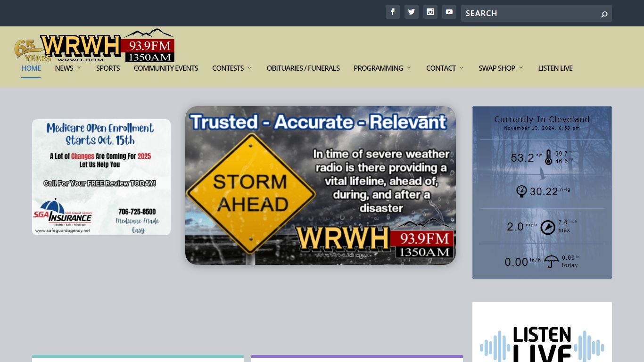Open the Swap Shop menu
This screenshot has height=362, width=644.
[x=497, y=68]
